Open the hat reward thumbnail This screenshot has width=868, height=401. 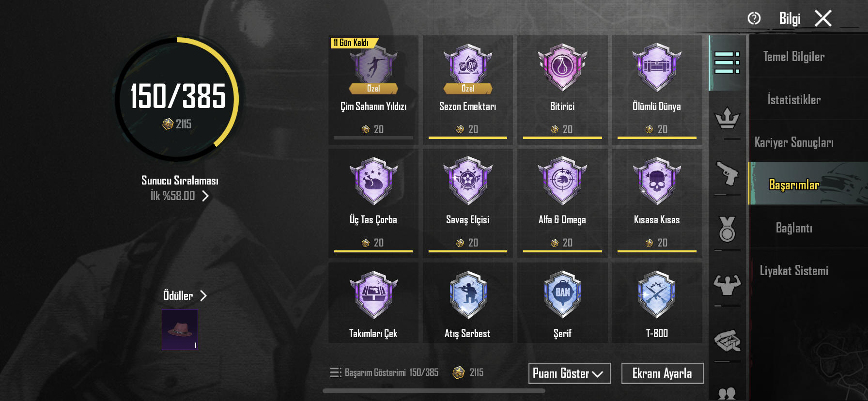(180, 329)
